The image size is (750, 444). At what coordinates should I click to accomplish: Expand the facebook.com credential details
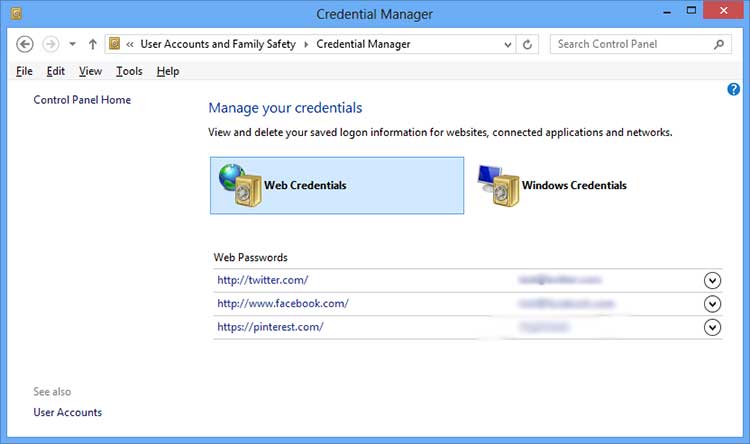tap(712, 303)
